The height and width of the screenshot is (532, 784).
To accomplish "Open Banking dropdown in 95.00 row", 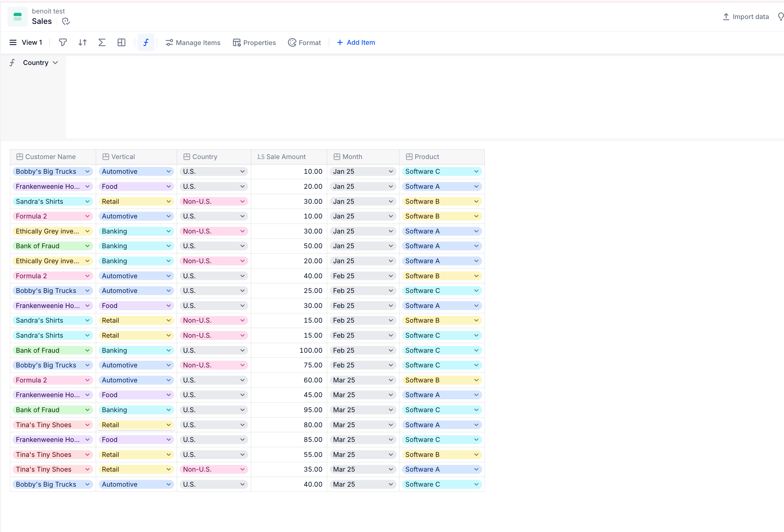I will click(136, 410).
